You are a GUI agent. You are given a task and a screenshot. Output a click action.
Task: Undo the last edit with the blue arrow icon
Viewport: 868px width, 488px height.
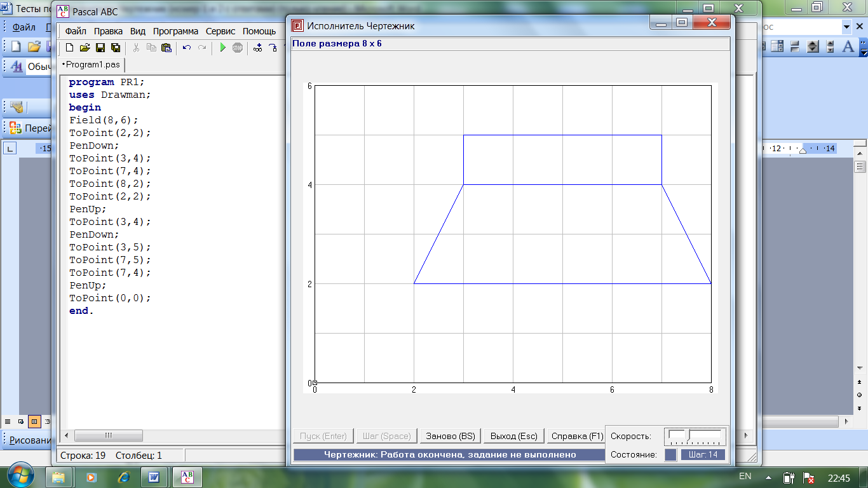186,48
